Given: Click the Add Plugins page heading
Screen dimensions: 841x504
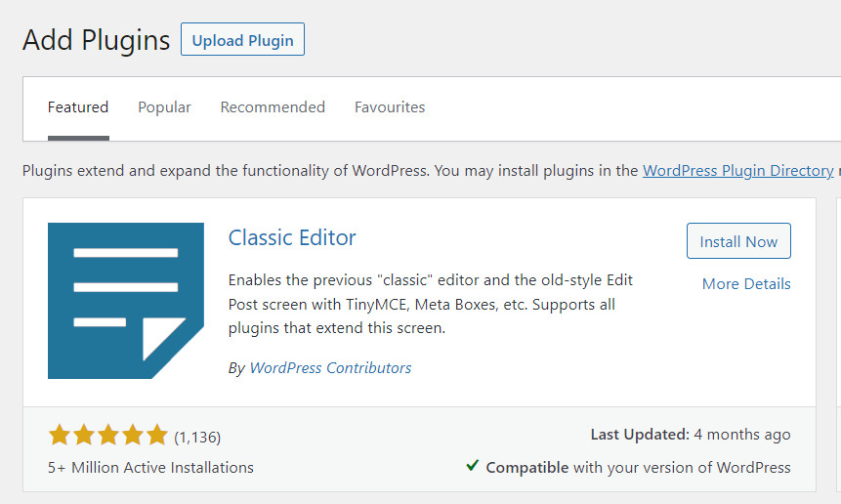Looking at the screenshot, I should tap(97, 40).
